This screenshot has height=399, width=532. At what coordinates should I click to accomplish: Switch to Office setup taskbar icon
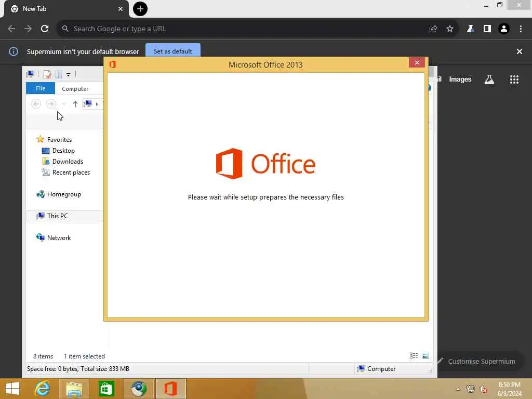point(170,389)
